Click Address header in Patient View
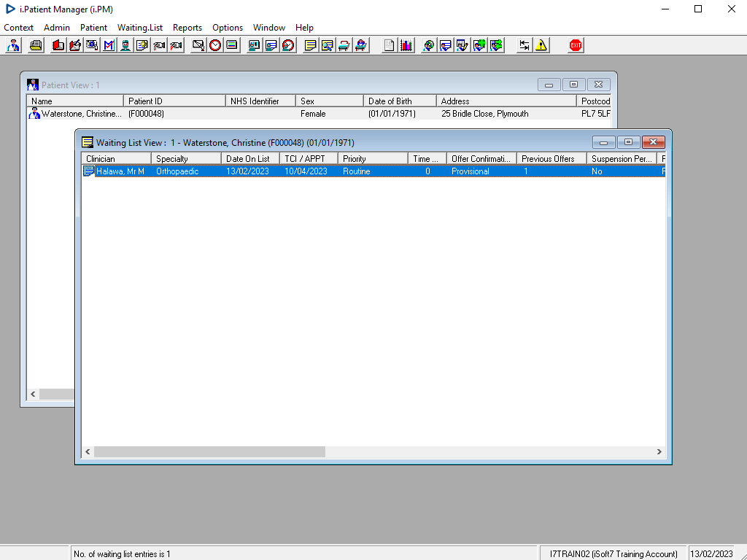The width and height of the screenshot is (747, 560). click(506, 101)
